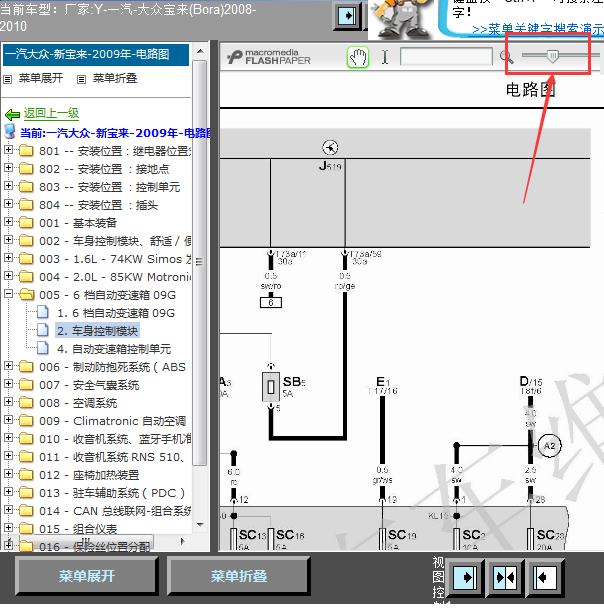Click the SB5 fuse symbol in diagram
604x613 pixels.
(x=271, y=387)
